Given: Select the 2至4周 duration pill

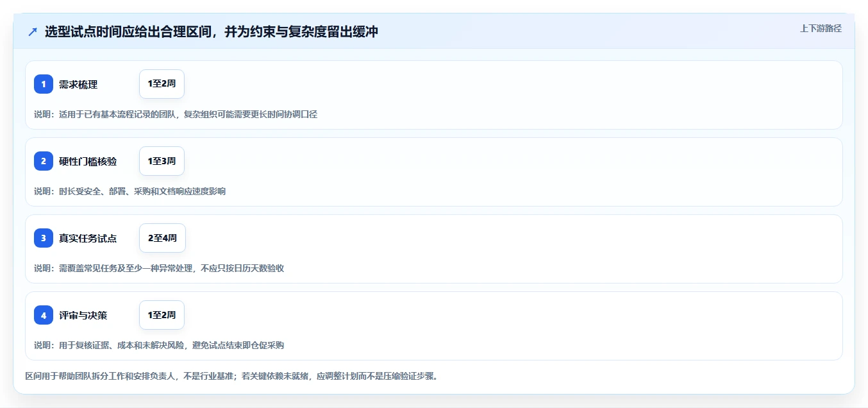Looking at the screenshot, I should coord(162,238).
